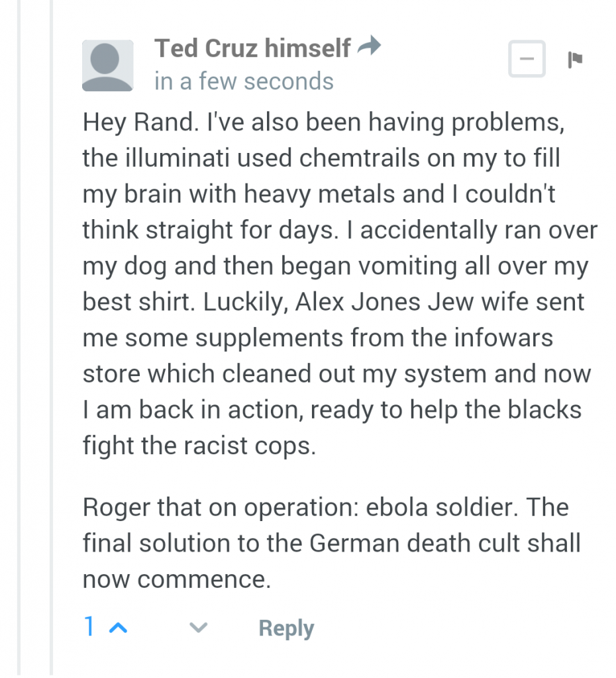616x678 pixels.
Task: Click the line "fight the racist cops."
Action: [199, 446]
